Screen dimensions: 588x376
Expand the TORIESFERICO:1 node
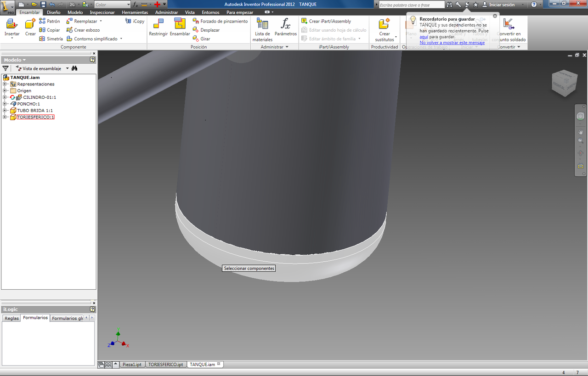[5, 117]
